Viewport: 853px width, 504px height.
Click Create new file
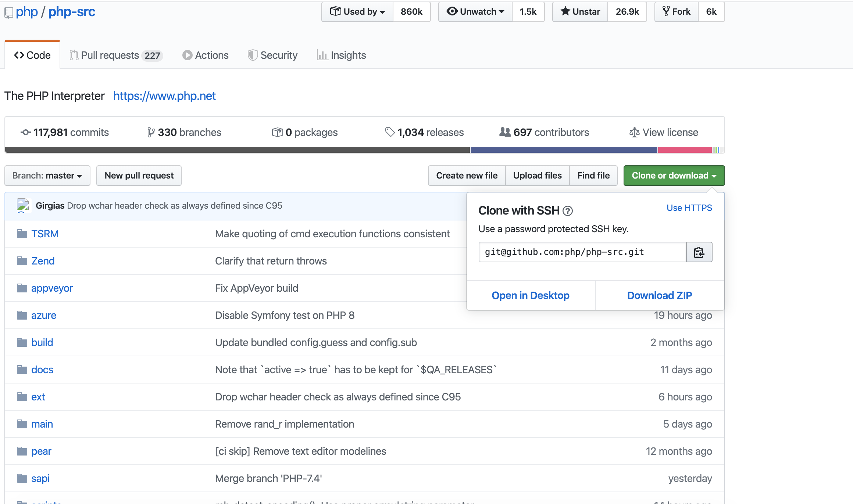(x=467, y=176)
